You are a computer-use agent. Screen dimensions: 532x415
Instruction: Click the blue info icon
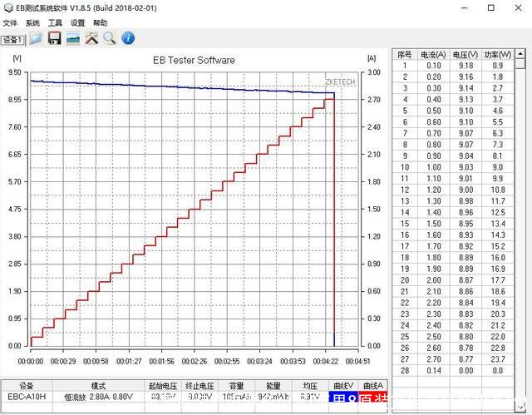click(128, 38)
